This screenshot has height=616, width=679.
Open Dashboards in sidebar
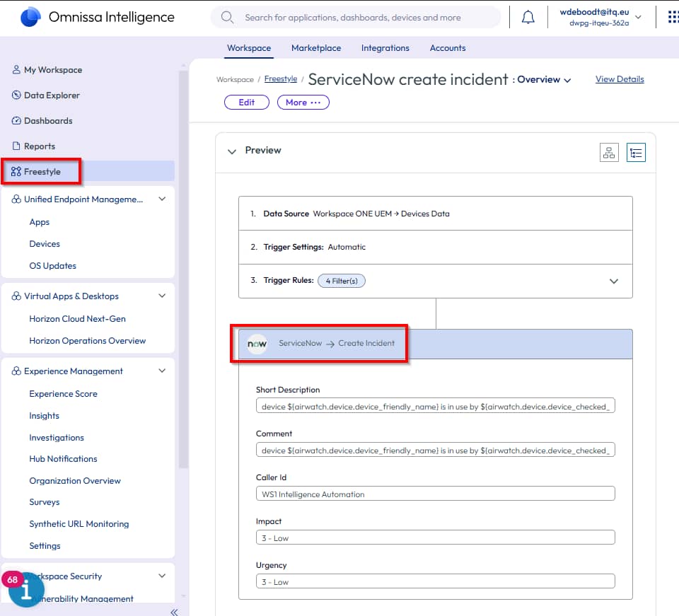pos(48,121)
